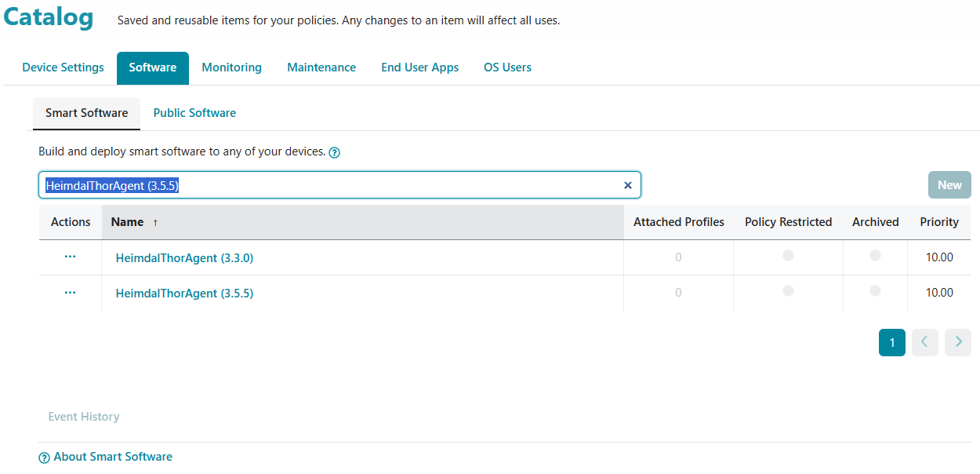Sort by the Policy Restricted column header
The height and width of the screenshot is (474, 980).
(789, 222)
